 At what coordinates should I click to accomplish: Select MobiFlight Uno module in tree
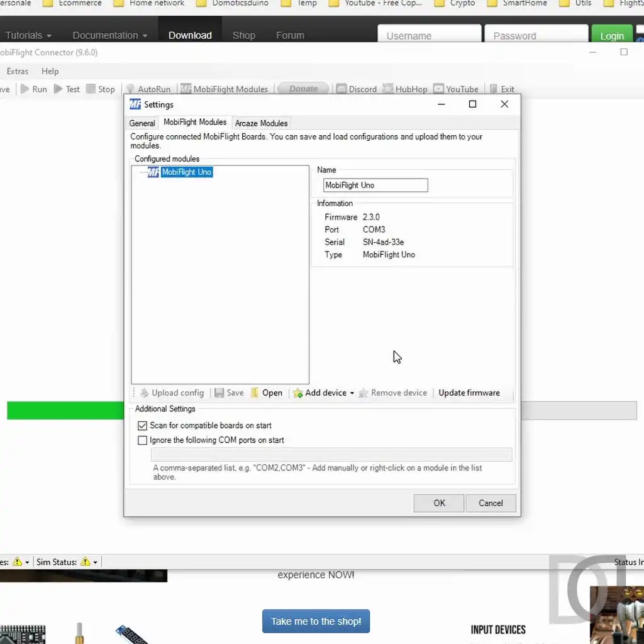tap(186, 172)
